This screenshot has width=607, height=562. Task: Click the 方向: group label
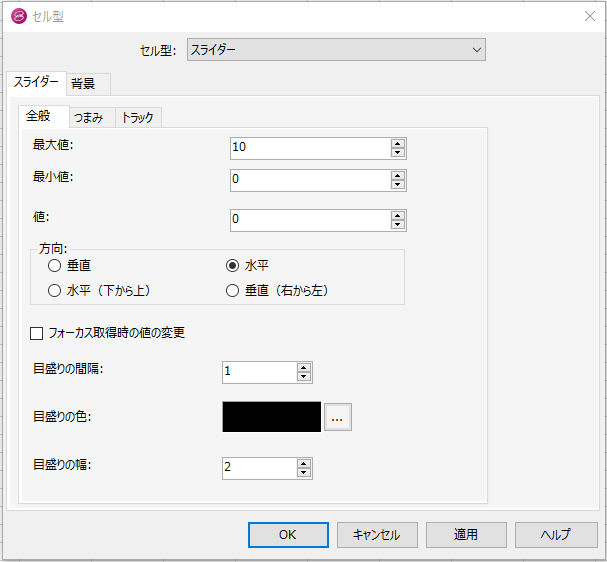pos(53,248)
